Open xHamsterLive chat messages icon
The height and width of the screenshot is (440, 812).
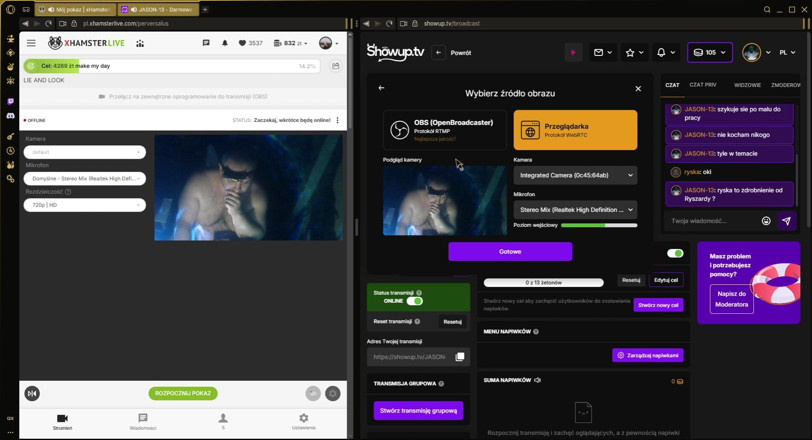tap(206, 43)
